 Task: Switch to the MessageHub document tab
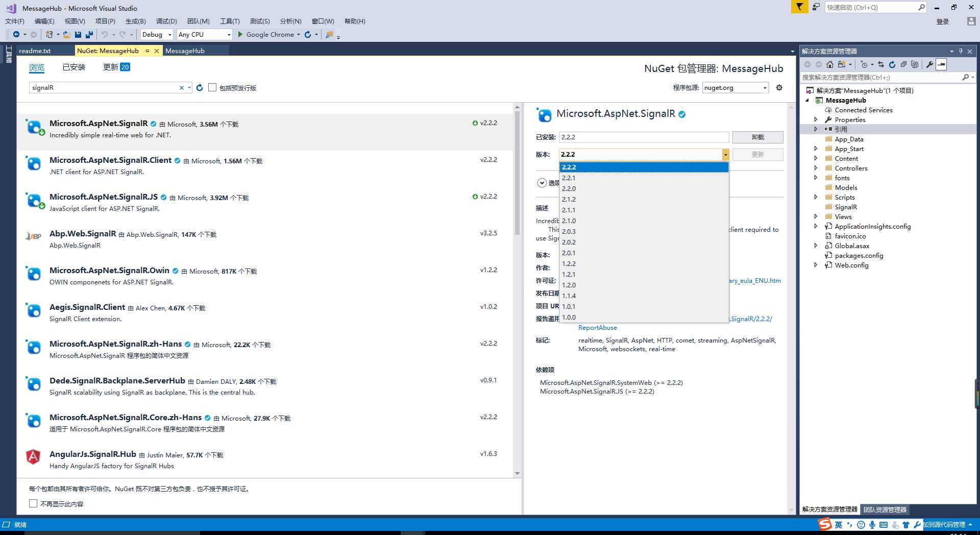coord(185,51)
